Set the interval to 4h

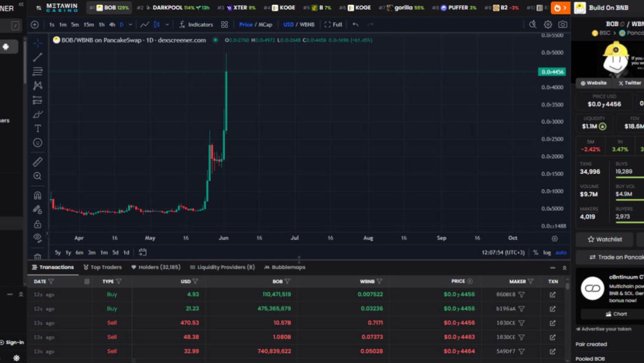click(x=112, y=24)
